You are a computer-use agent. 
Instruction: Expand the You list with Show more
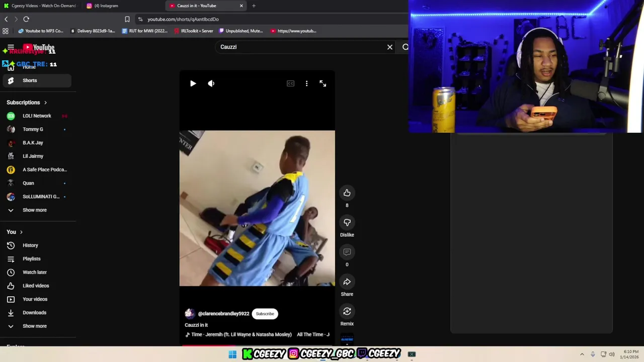coord(37,326)
